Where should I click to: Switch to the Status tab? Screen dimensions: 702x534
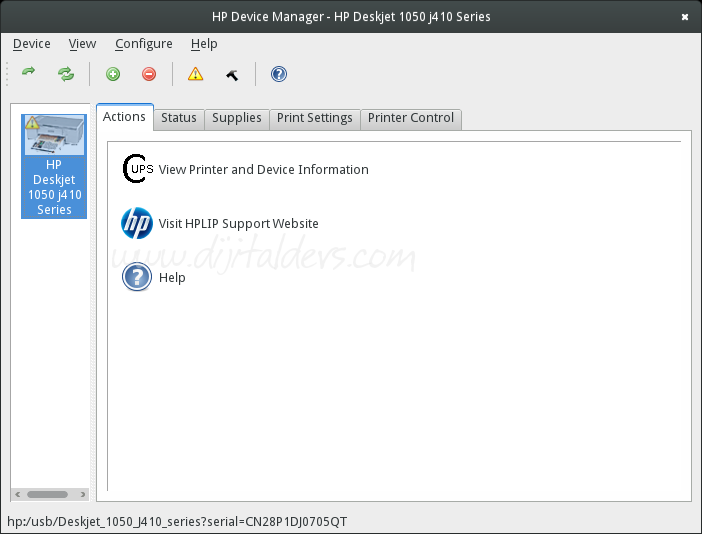179,118
